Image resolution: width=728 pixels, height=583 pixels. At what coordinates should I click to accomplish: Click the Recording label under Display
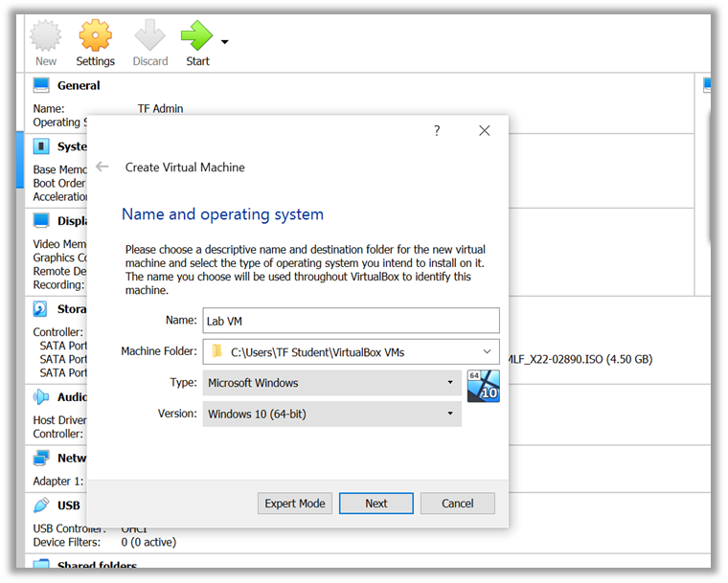click(x=58, y=284)
